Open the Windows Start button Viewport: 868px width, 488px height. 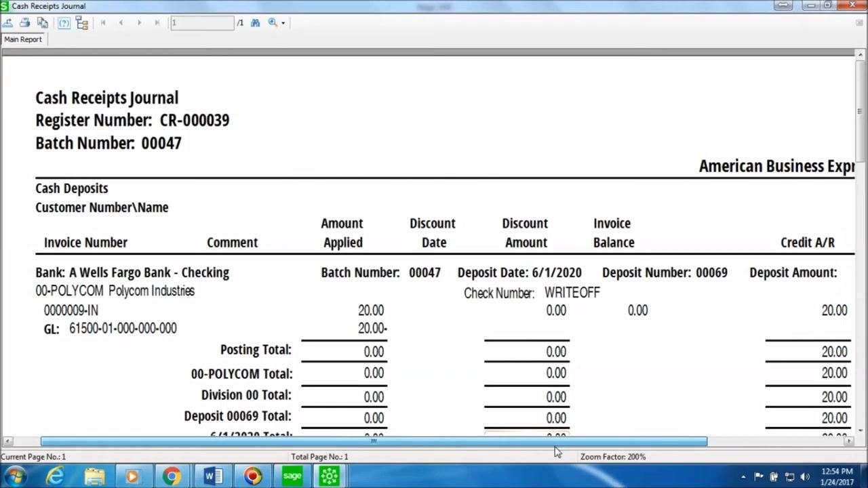pyautogui.click(x=15, y=476)
